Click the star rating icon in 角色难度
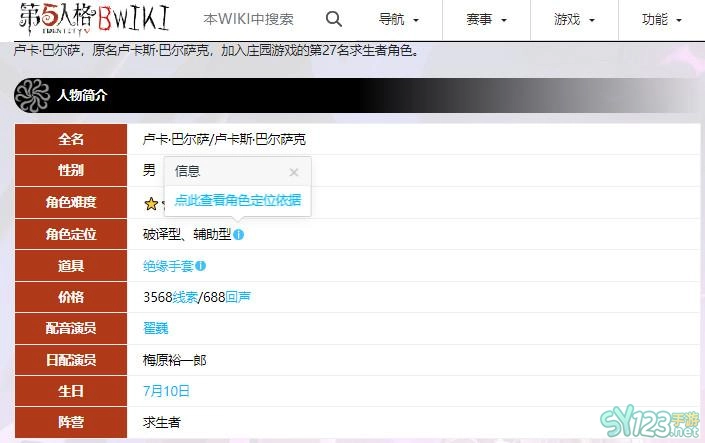This screenshot has height=443, width=705. click(151, 204)
